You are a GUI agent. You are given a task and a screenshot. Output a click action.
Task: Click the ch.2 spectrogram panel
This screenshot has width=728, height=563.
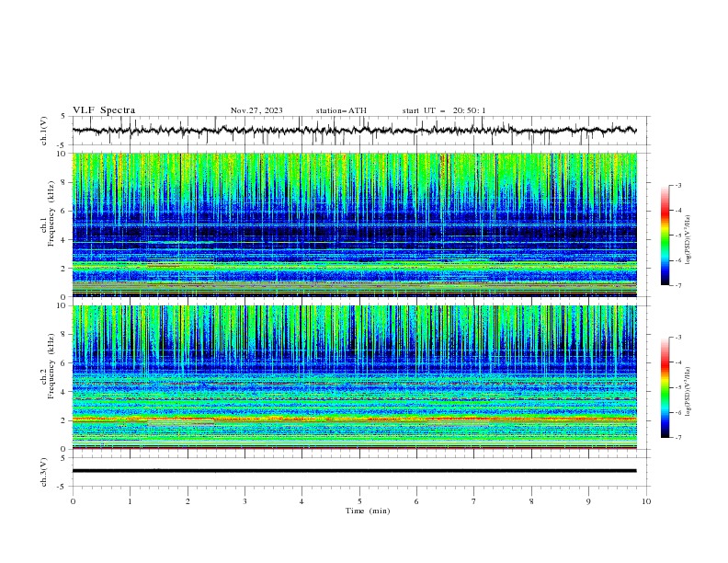tap(355, 377)
